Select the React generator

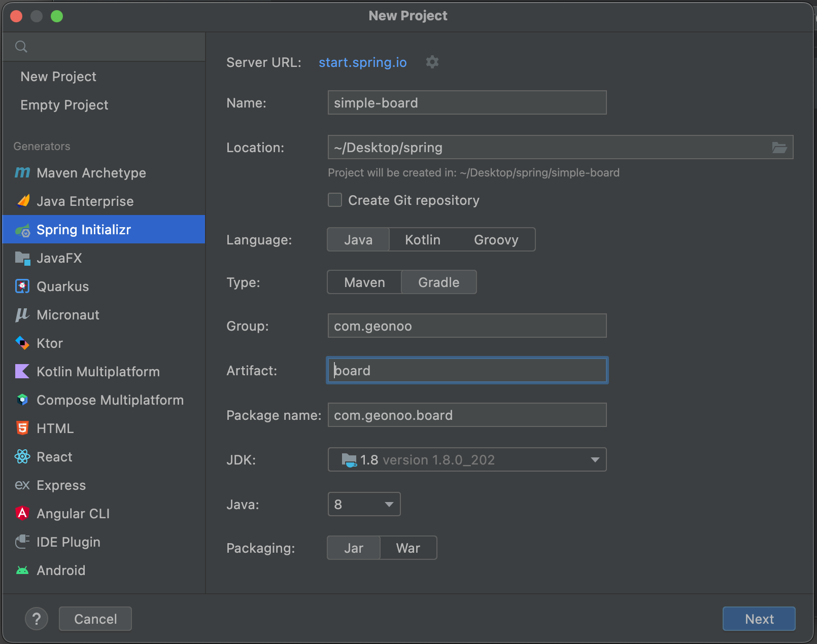point(104,457)
